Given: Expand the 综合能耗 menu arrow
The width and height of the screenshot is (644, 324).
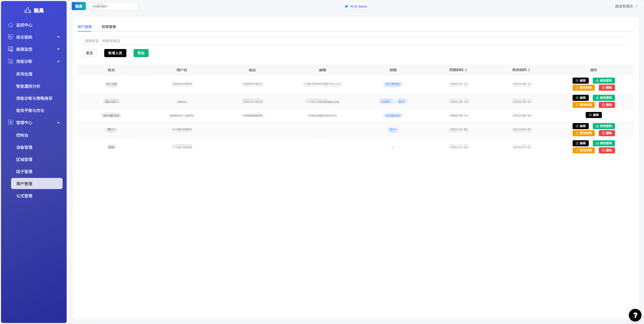Looking at the screenshot, I should click(x=58, y=37).
